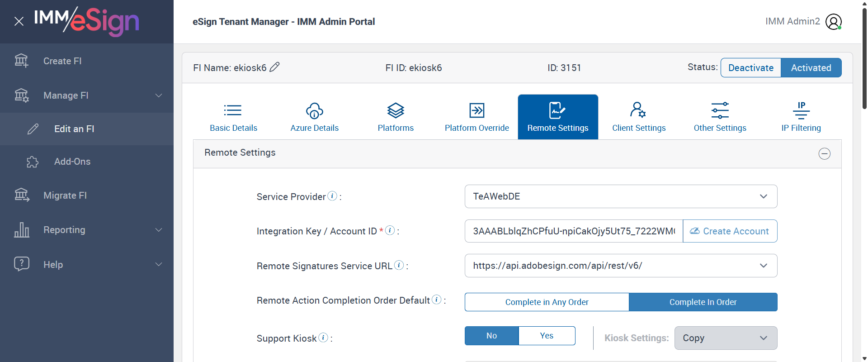Collapse Remote Settings panel with minus icon
This screenshot has height=362, width=868.
coord(824,154)
